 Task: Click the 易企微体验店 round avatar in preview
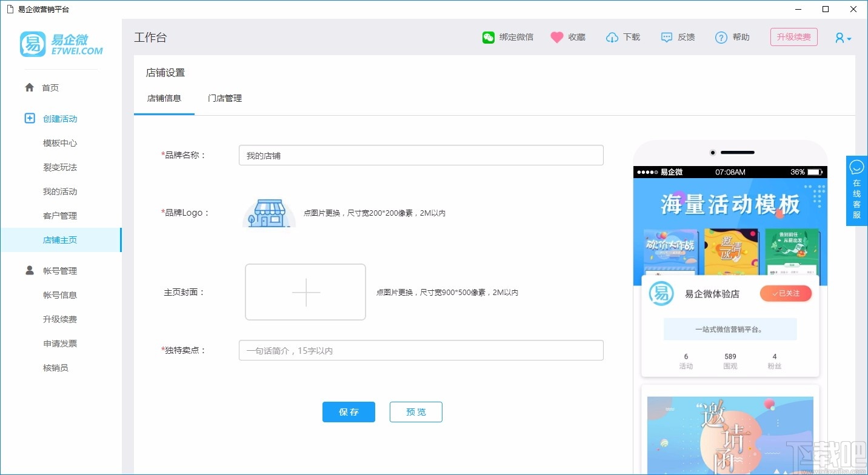(x=661, y=294)
